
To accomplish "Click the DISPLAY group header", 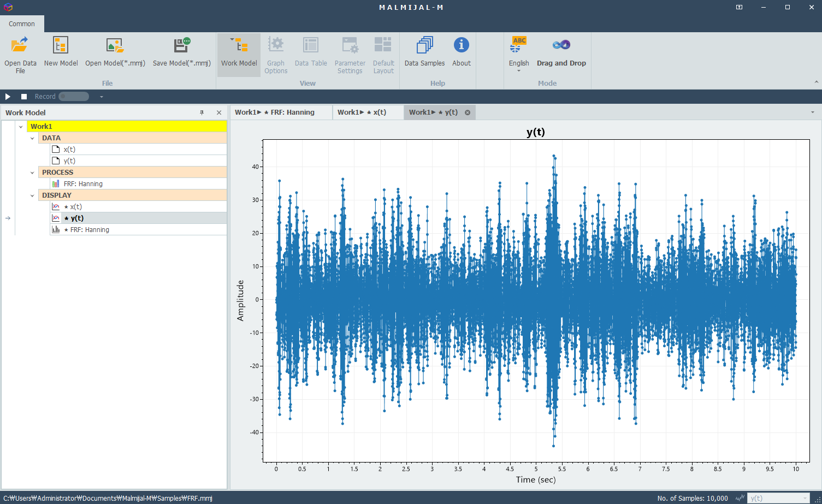I will (x=133, y=195).
